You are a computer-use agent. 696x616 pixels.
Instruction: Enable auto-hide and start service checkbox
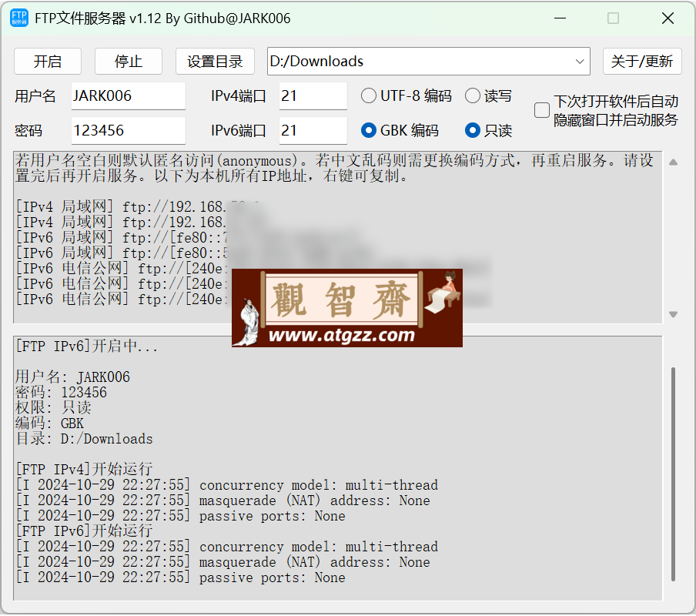click(x=541, y=110)
